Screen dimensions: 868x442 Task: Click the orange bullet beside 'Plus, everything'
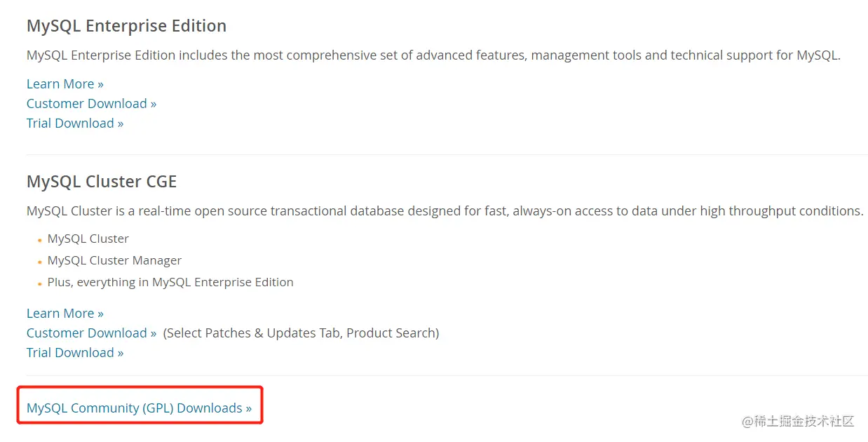pyautogui.click(x=40, y=283)
